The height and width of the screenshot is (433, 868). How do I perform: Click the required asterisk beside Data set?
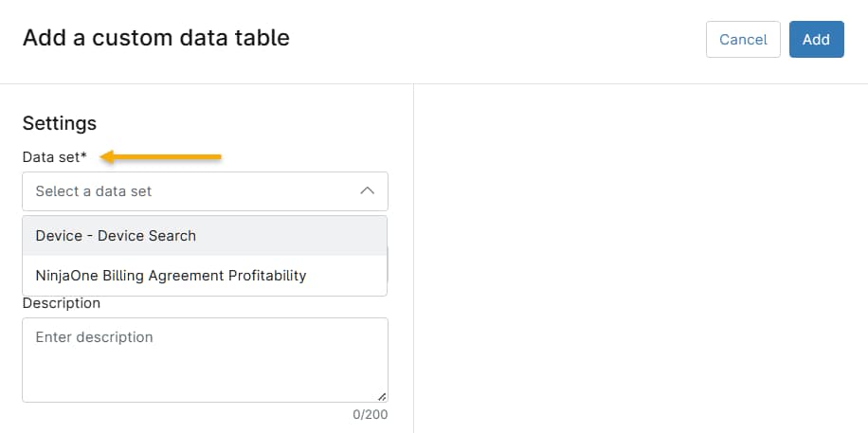click(83, 156)
